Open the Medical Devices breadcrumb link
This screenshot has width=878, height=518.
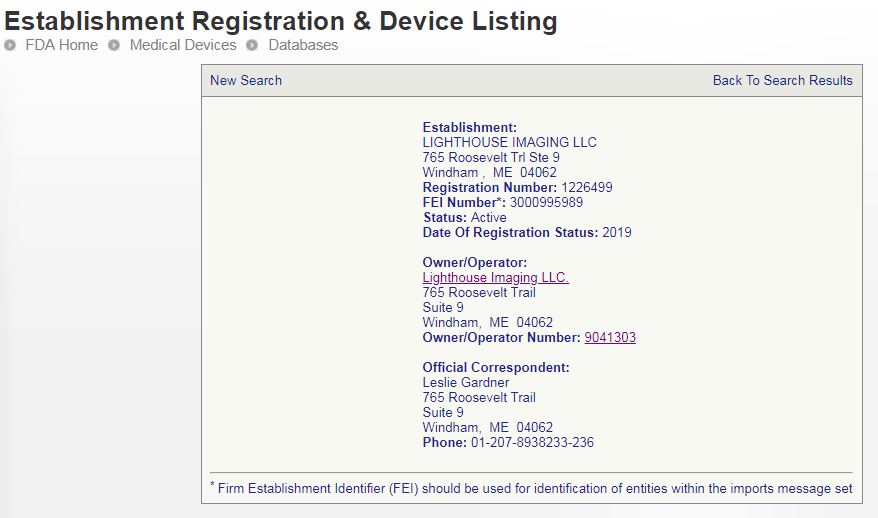pyautogui.click(x=183, y=45)
